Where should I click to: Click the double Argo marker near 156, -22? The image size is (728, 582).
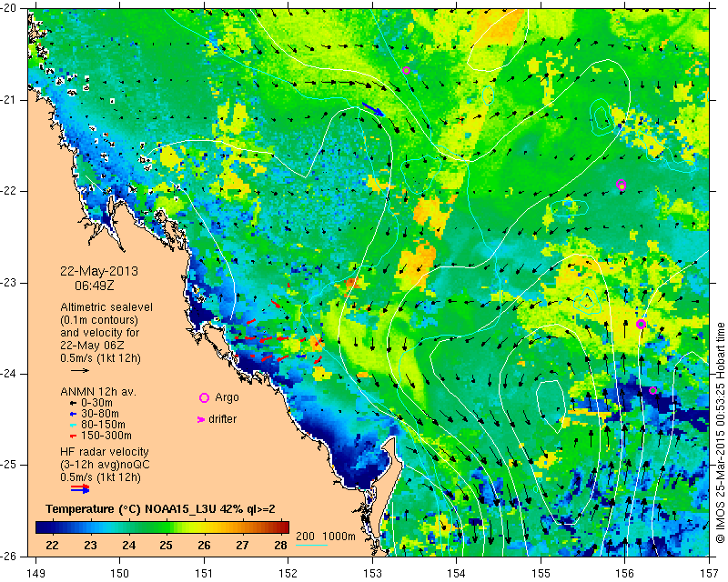coord(622,185)
